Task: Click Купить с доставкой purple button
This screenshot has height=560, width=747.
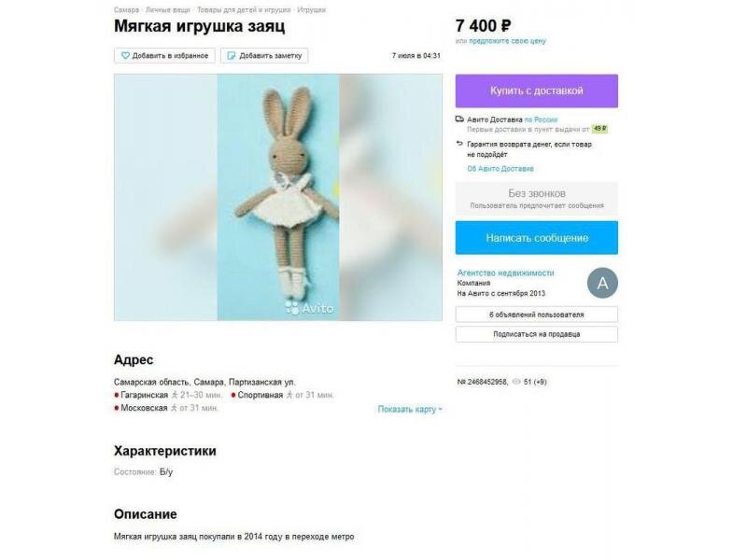Action: [x=536, y=91]
